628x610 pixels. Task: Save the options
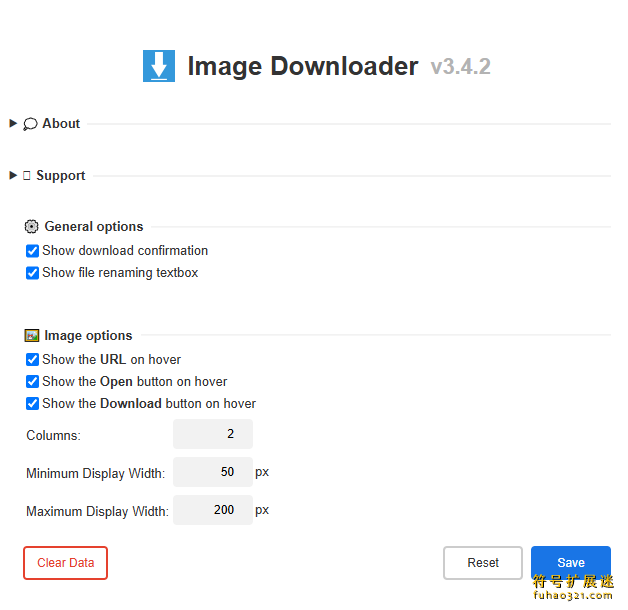[571, 563]
